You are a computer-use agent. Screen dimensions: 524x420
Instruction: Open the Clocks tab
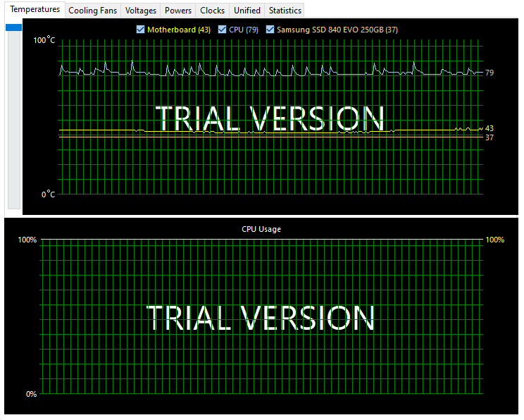[x=212, y=11]
